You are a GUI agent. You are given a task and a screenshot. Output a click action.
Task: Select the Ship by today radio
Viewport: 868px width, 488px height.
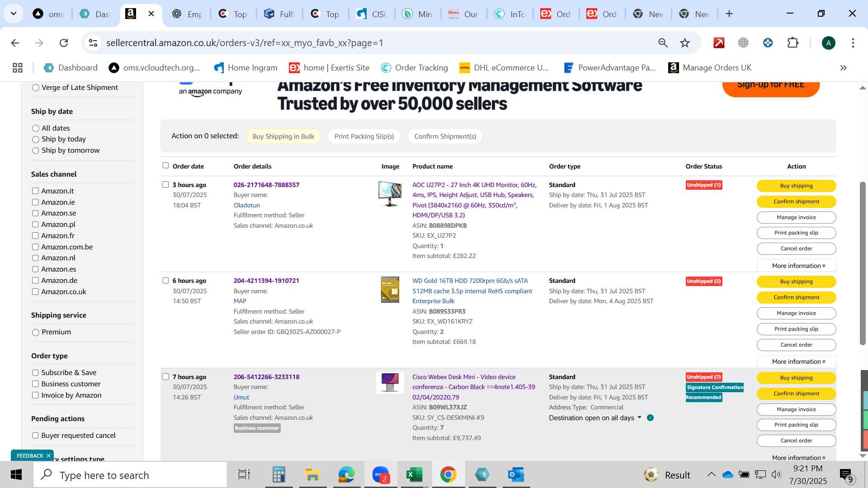click(36, 139)
